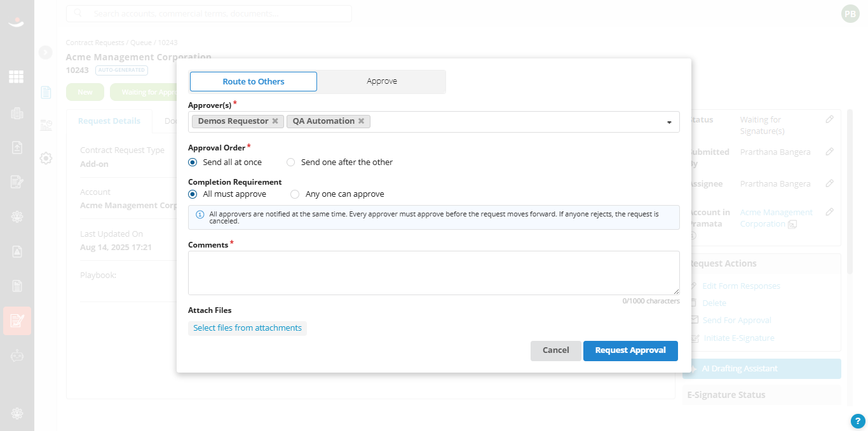The width and height of the screenshot is (868, 431).
Task: Open the PB user avatar menu
Action: [850, 14]
